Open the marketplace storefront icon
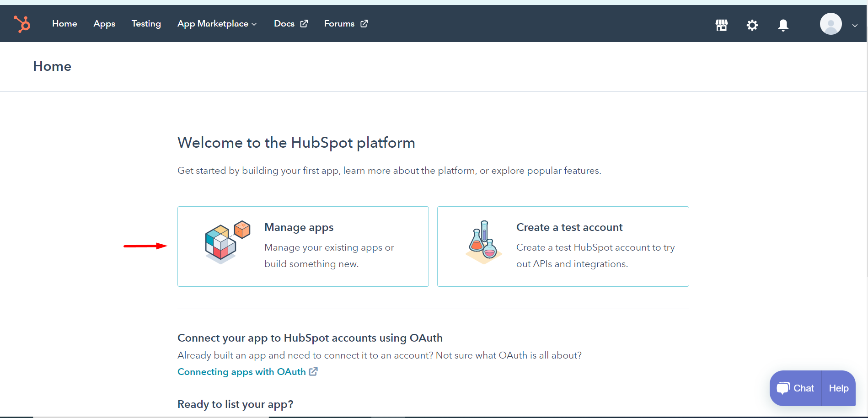The width and height of the screenshot is (868, 418). coord(722,25)
